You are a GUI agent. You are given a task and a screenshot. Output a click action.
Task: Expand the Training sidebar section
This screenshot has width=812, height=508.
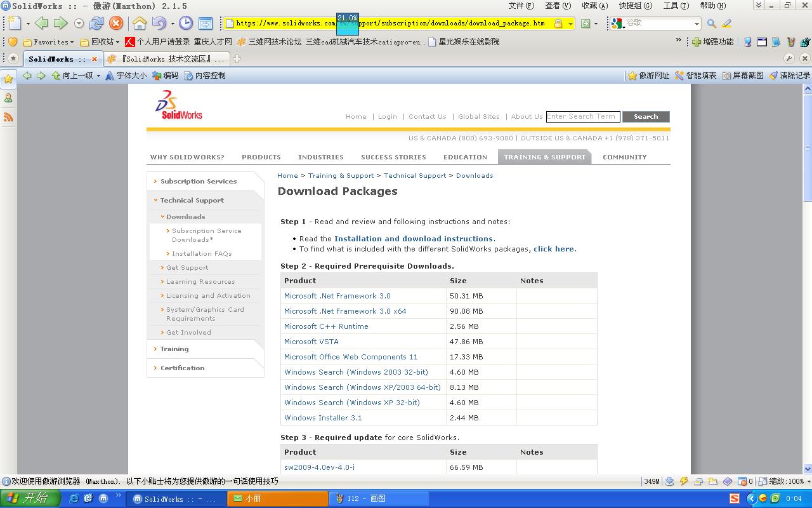coord(174,349)
